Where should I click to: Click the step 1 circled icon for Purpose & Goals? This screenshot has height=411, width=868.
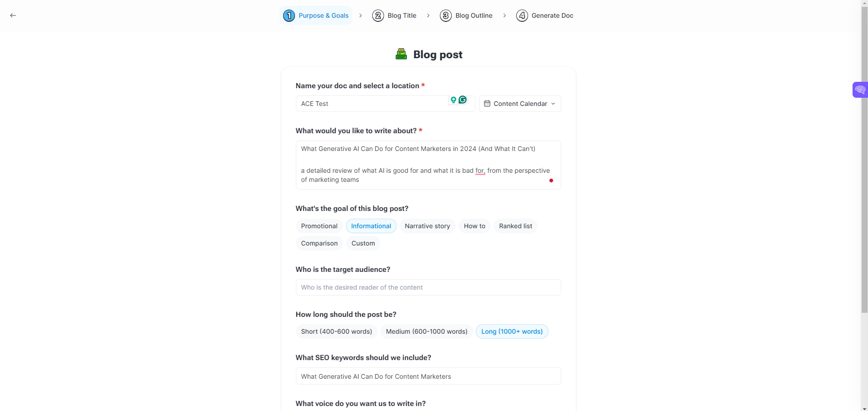click(x=289, y=15)
